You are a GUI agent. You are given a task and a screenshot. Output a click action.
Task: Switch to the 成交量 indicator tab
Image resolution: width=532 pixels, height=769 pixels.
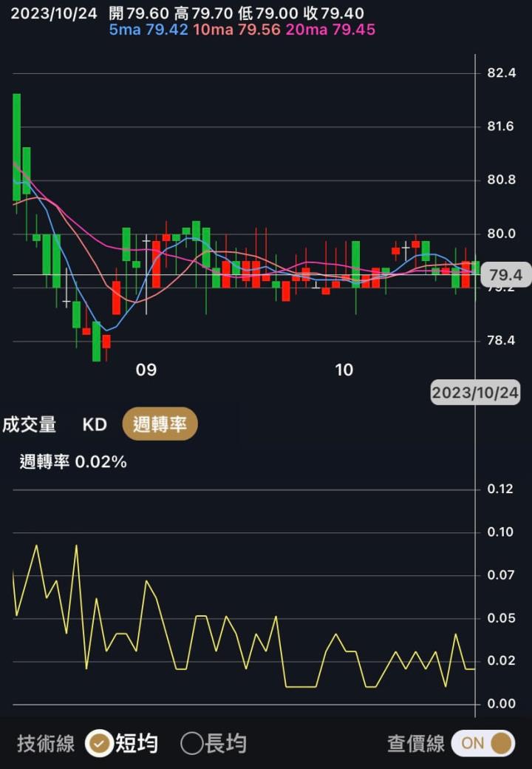click(x=30, y=424)
